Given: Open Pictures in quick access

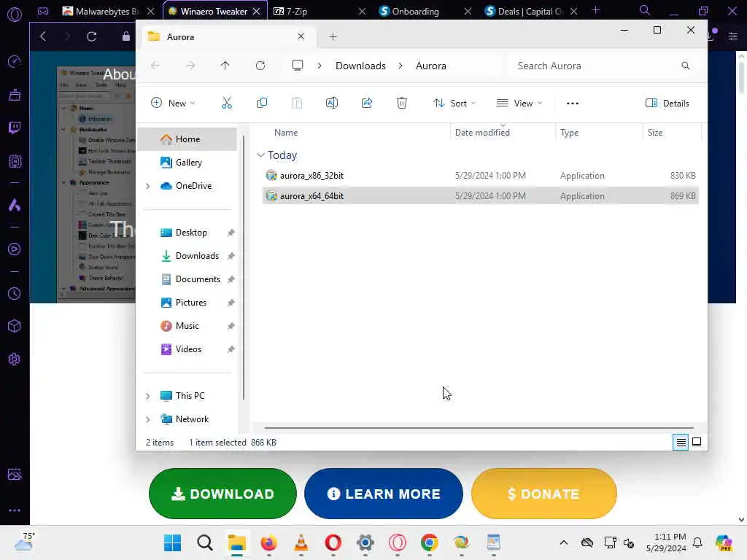Looking at the screenshot, I should (x=190, y=303).
